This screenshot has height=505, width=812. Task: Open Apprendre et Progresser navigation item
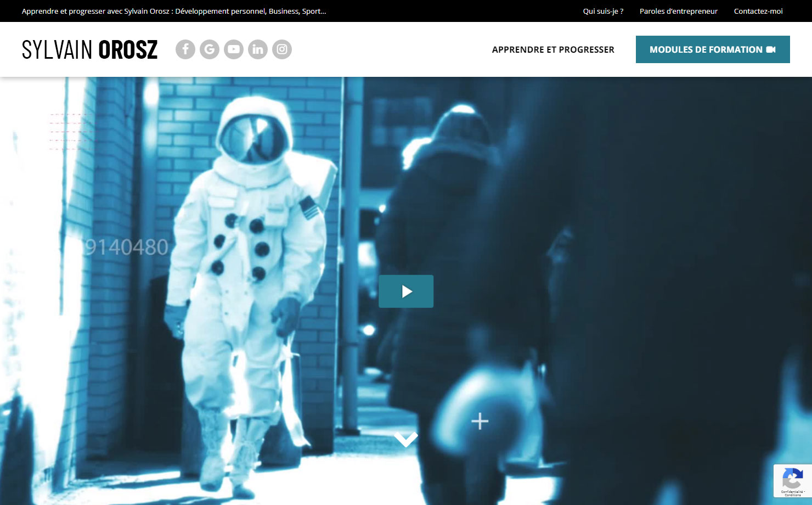[x=553, y=49]
